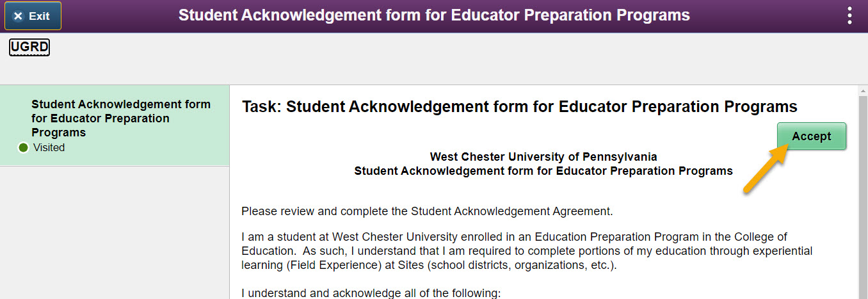Click the purple banner page title
Viewport: 868px width, 299px height.
pos(434,15)
